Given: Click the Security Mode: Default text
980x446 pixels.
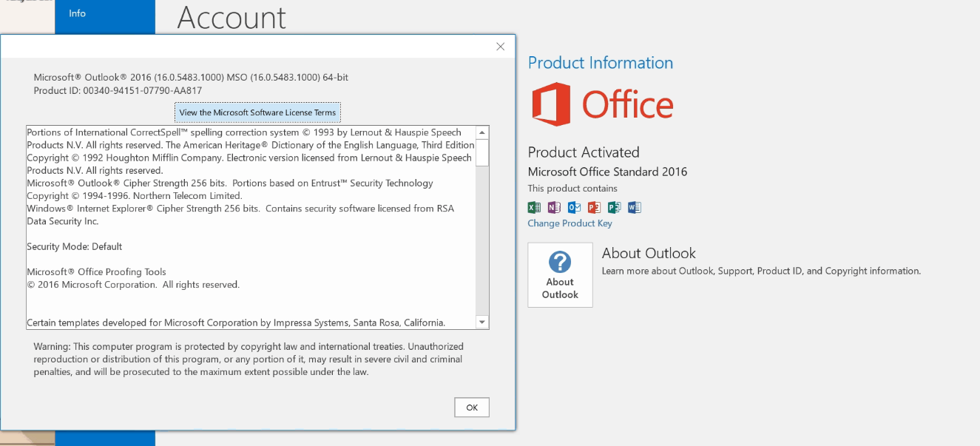Looking at the screenshot, I should [x=75, y=246].
